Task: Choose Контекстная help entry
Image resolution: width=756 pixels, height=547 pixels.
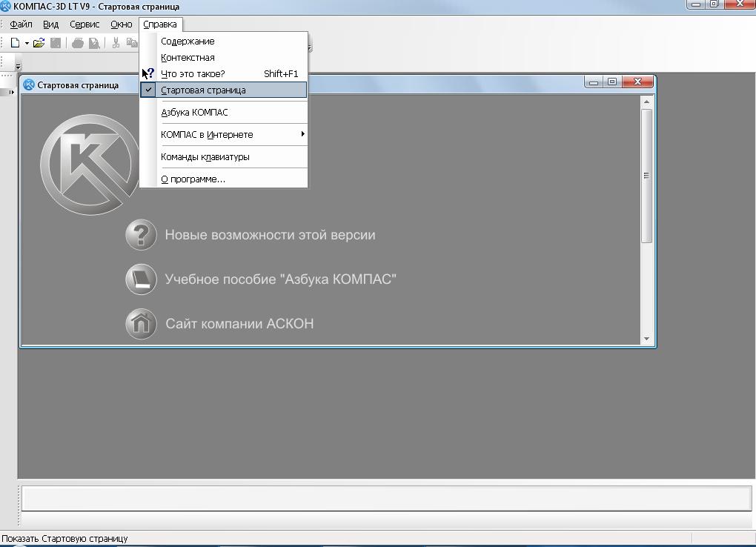Action: tap(224, 57)
